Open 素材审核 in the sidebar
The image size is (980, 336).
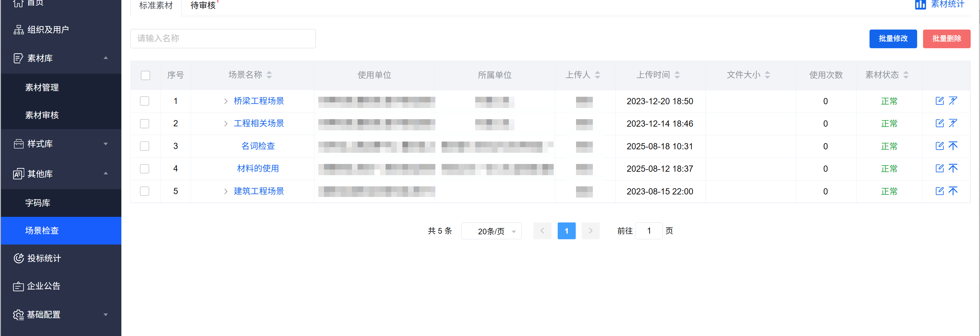pos(42,115)
